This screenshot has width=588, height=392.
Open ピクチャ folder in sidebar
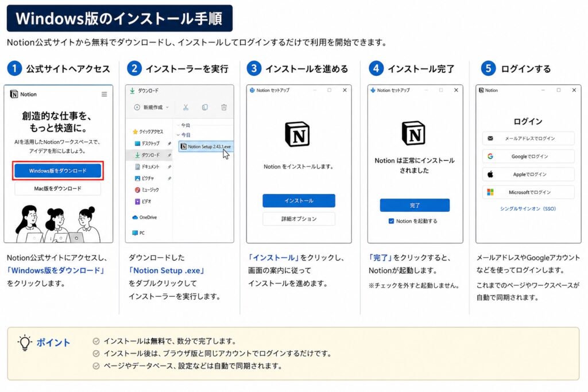[x=144, y=178]
